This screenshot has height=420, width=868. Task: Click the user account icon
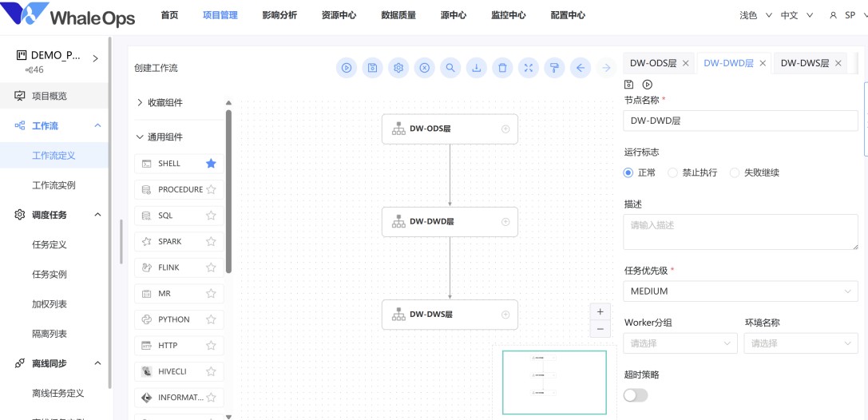click(833, 15)
